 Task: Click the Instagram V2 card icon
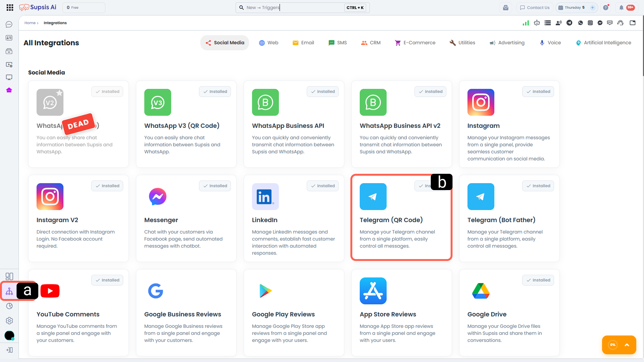click(50, 197)
